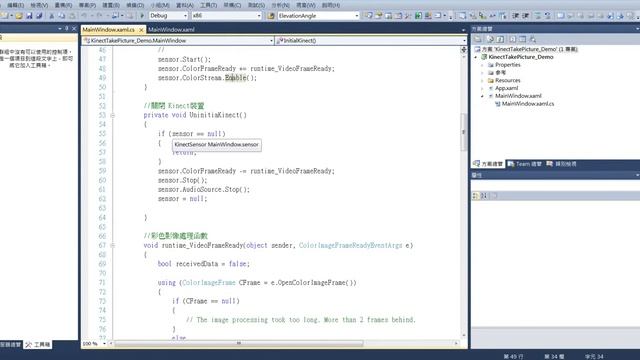
Task: Expand the App.xaml tree node
Action: coord(482,88)
